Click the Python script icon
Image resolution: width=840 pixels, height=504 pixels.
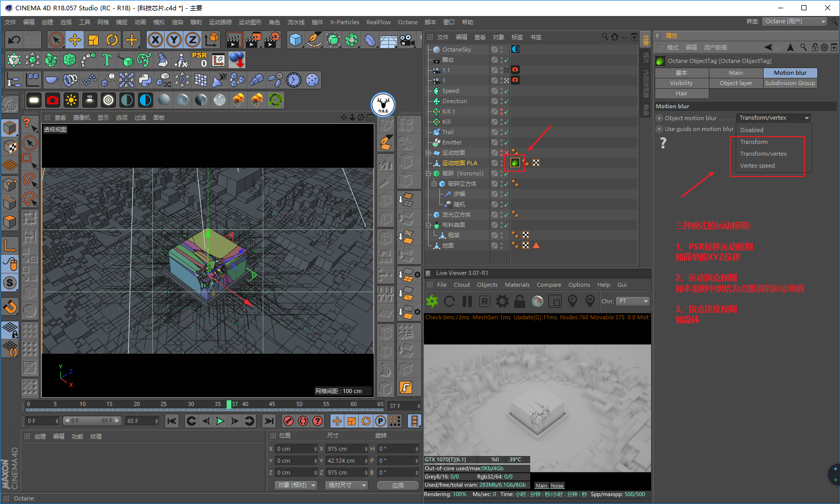point(145,80)
